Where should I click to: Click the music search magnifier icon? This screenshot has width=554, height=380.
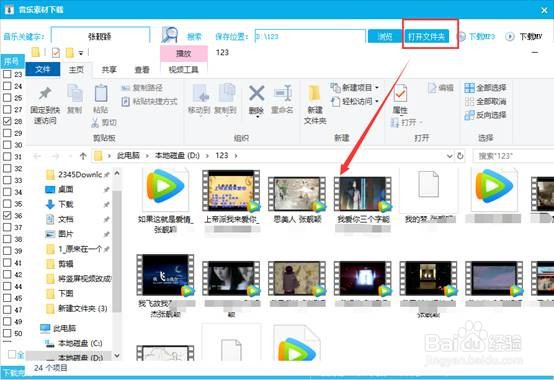pos(169,35)
